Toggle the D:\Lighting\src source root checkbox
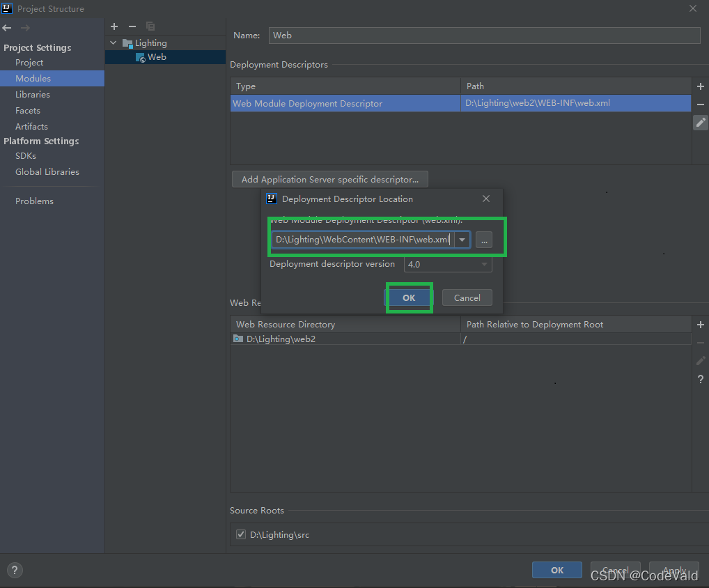 (x=241, y=534)
